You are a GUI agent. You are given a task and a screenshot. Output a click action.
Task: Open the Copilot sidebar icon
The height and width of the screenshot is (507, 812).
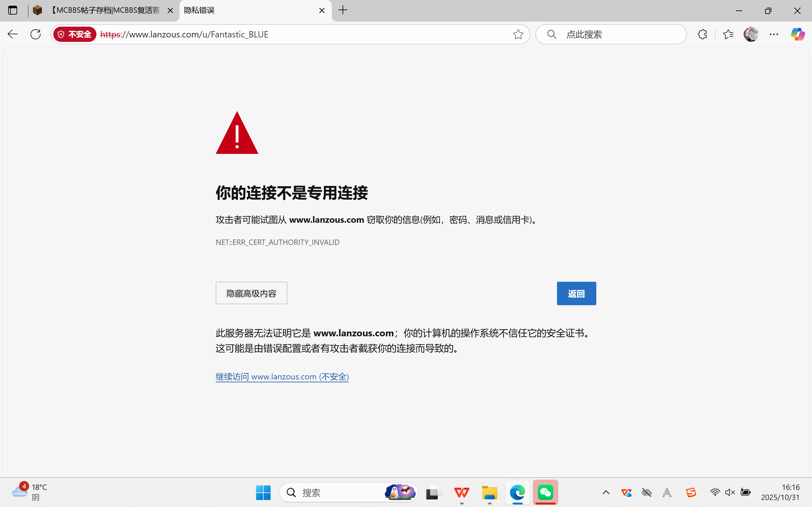click(x=797, y=34)
